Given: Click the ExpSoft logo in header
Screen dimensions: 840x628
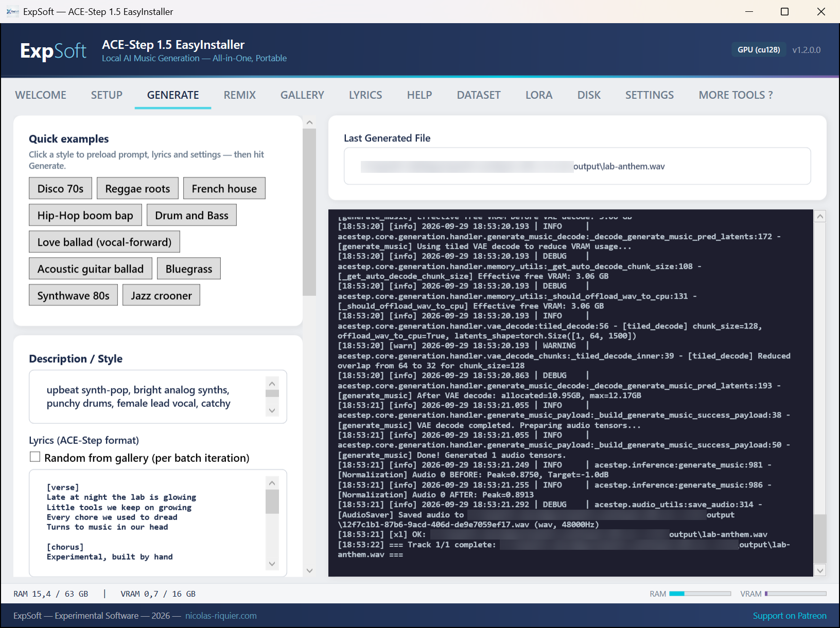Looking at the screenshot, I should (x=53, y=50).
